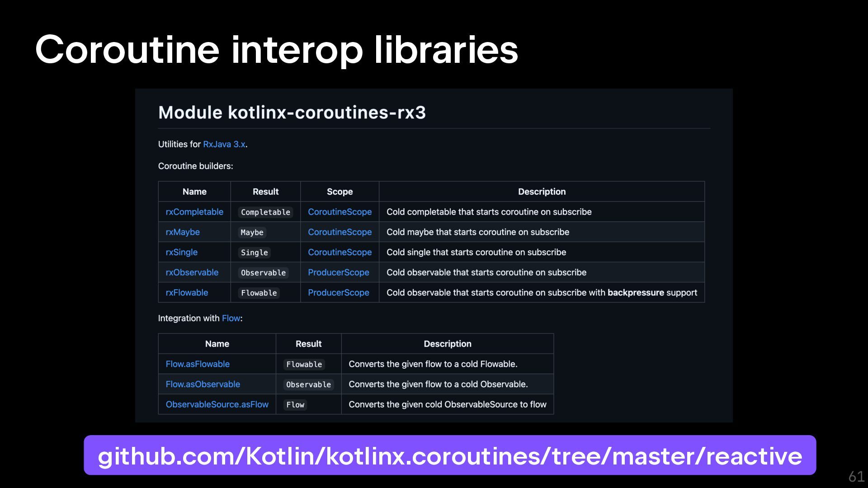868x488 pixels.
Task: Open the rxObservable builder link
Action: coord(192,272)
